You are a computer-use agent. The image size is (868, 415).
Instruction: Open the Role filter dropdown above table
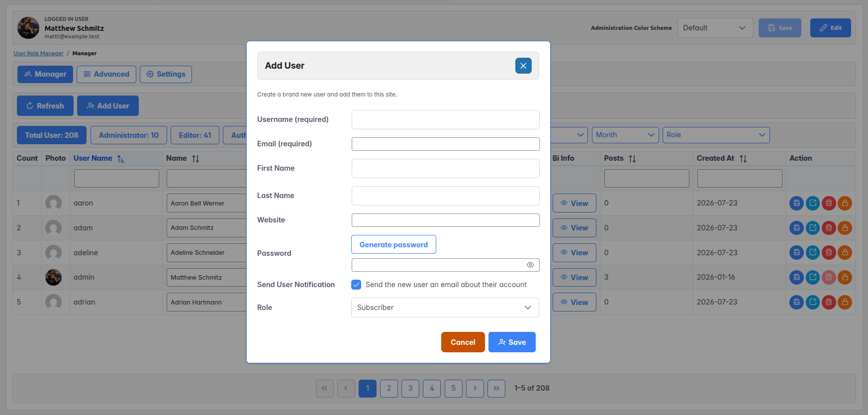click(x=716, y=135)
